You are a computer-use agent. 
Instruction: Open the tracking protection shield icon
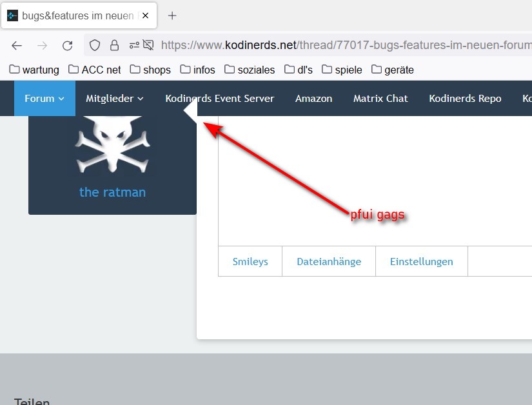tap(95, 45)
